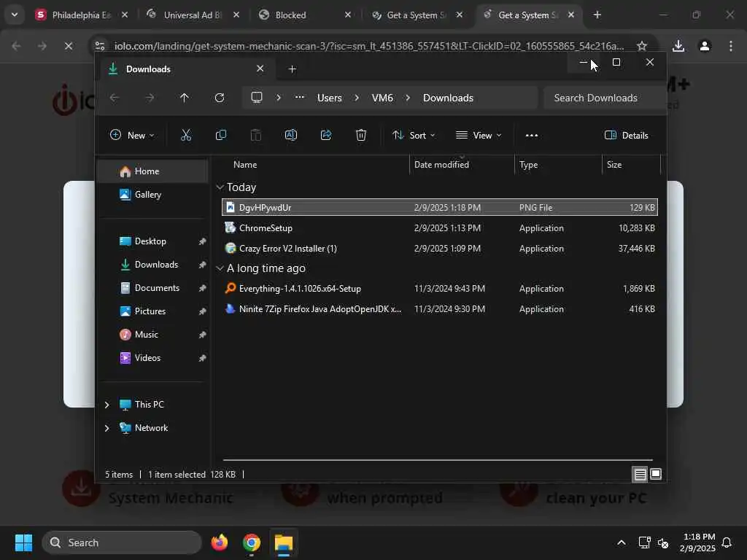Select Gallery in the navigation pane
The width and height of the screenshot is (747, 560).
tap(152, 194)
